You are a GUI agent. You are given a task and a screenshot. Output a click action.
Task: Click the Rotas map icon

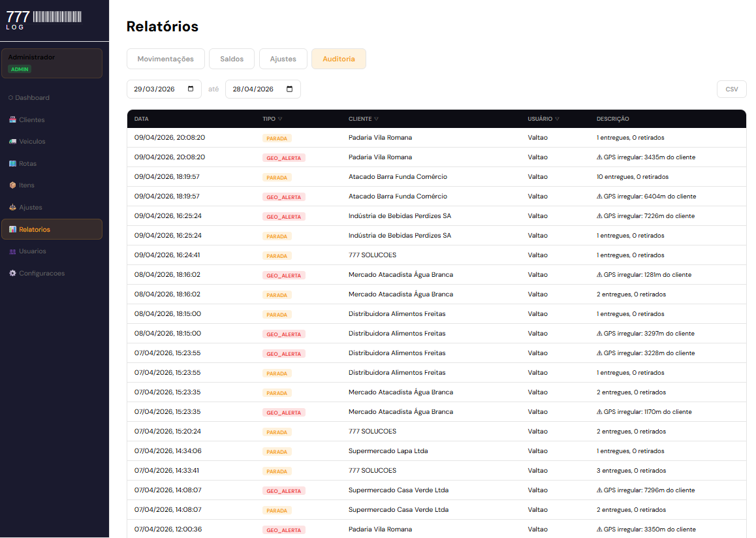12,164
